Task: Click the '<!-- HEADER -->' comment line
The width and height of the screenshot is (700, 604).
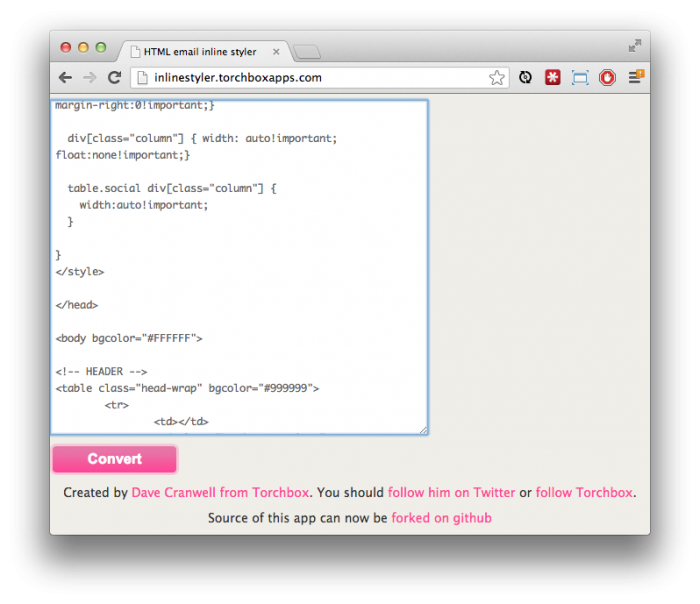Action: [101, 371]
